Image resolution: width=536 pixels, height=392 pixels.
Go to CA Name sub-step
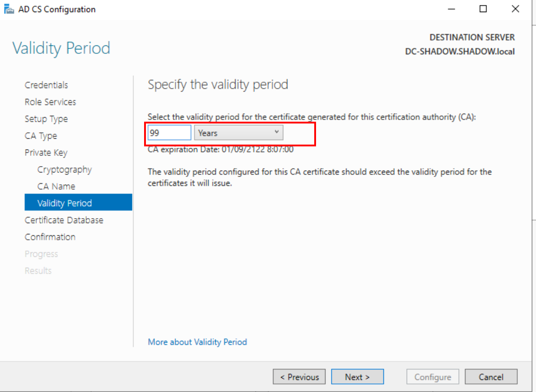[56, 186]
